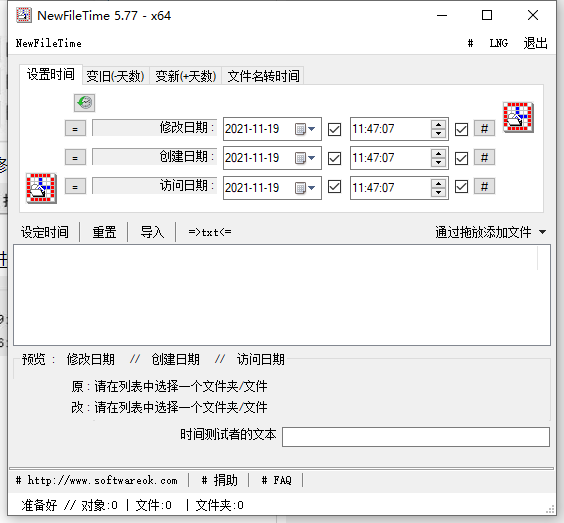Toggle the 修改日期 time checkbox
564x523 pixels.
click(x=461, y=129)
